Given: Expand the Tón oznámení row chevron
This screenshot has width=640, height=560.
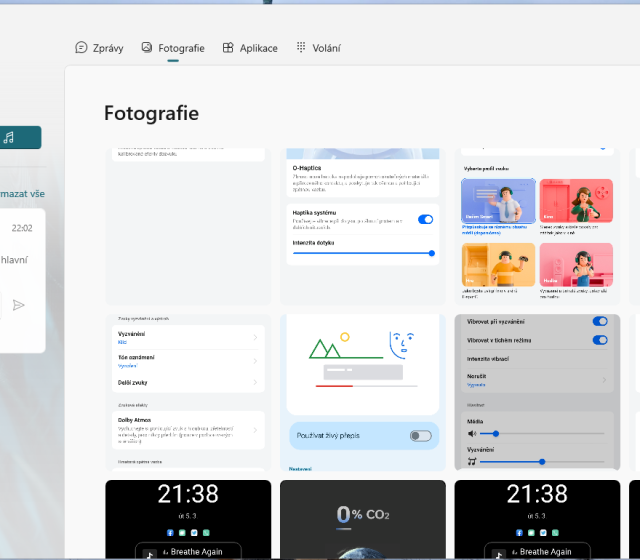Looking at the screenshot, I should (x=255, y=360).
